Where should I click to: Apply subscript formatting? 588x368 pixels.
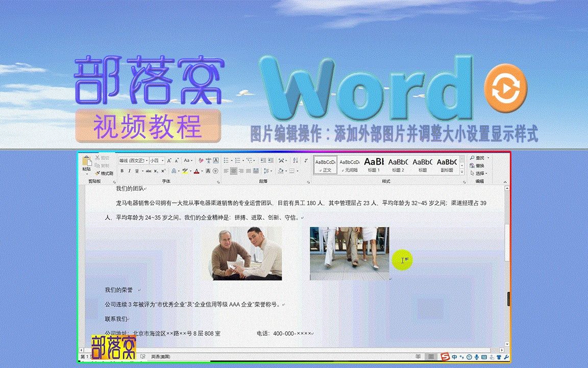pos(156,171)
